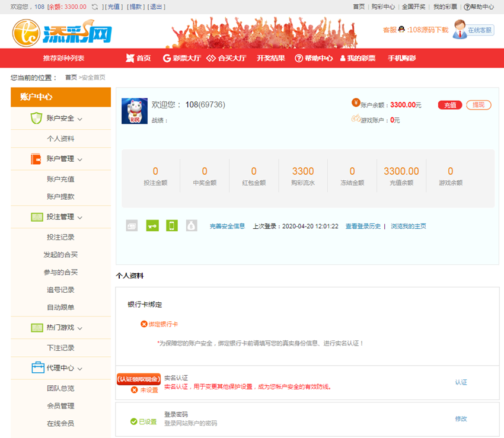504x438 pixels.
Task: Click the mobile phone binding icon
Action: [172, 226]
